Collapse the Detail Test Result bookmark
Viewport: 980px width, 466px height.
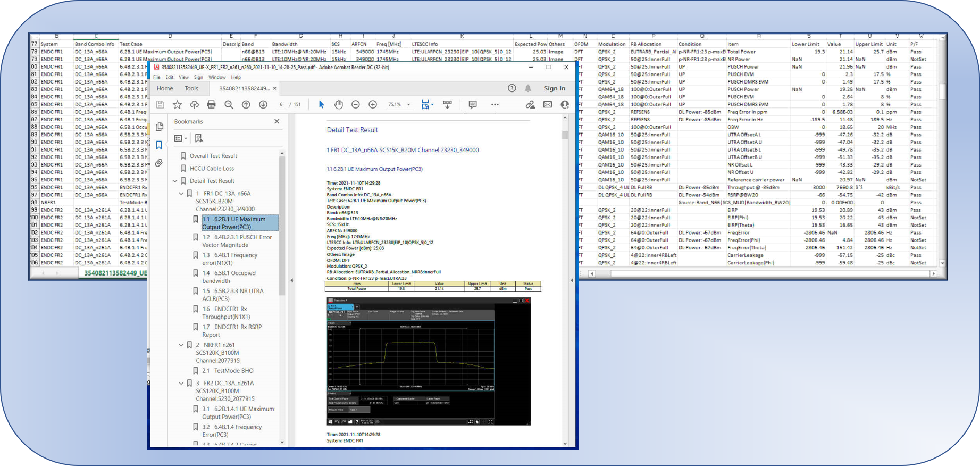pyautogui.click(x=175, y=181)
